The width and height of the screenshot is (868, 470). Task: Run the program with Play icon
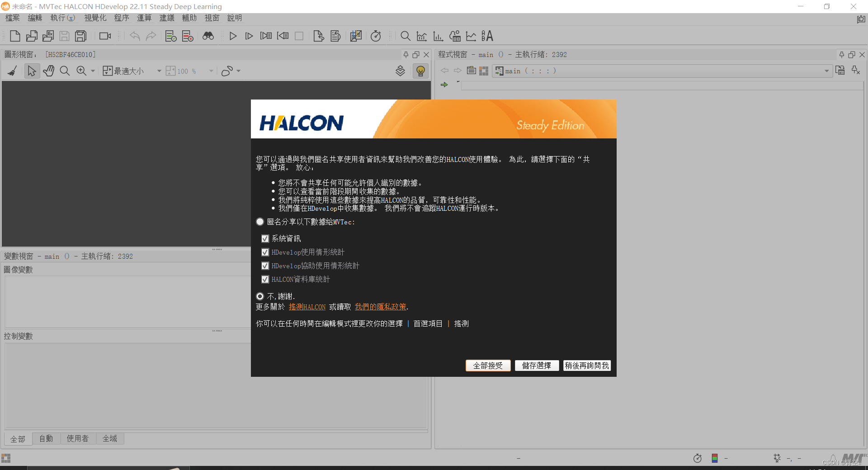(233, 36)
